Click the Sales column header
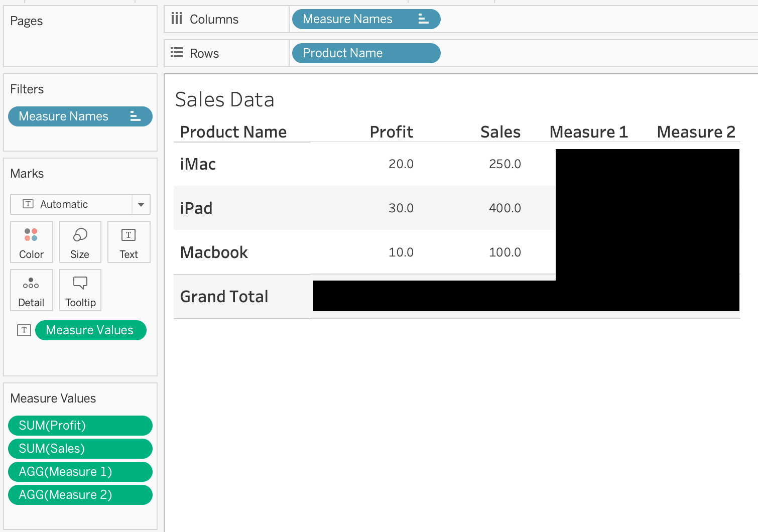This screenshot has height=532, width=758. [x=500, y=132]
